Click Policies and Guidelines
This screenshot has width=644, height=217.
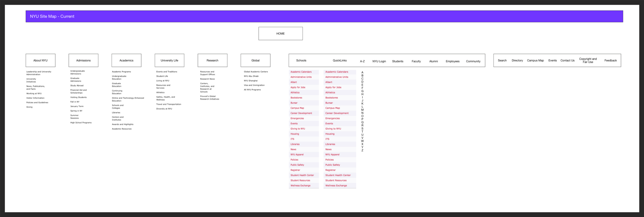coord(37,102)
